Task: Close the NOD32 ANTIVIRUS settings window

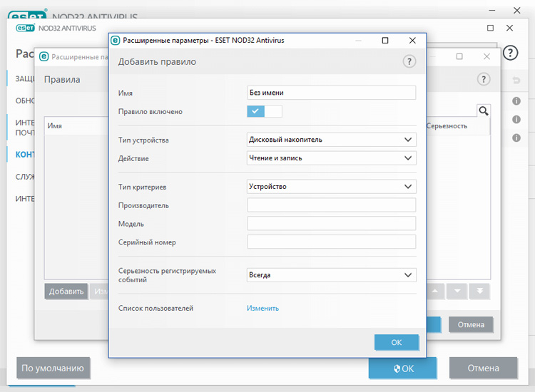Action: click(x=510, y=28)
